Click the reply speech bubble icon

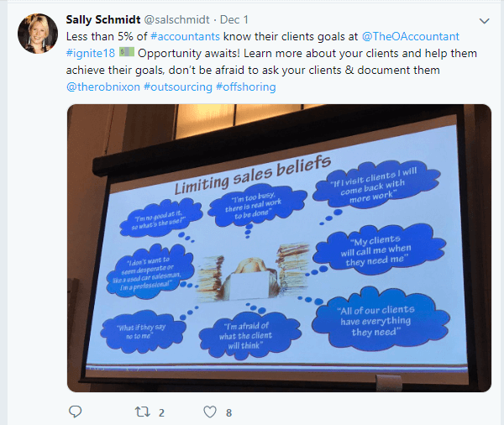76,412
